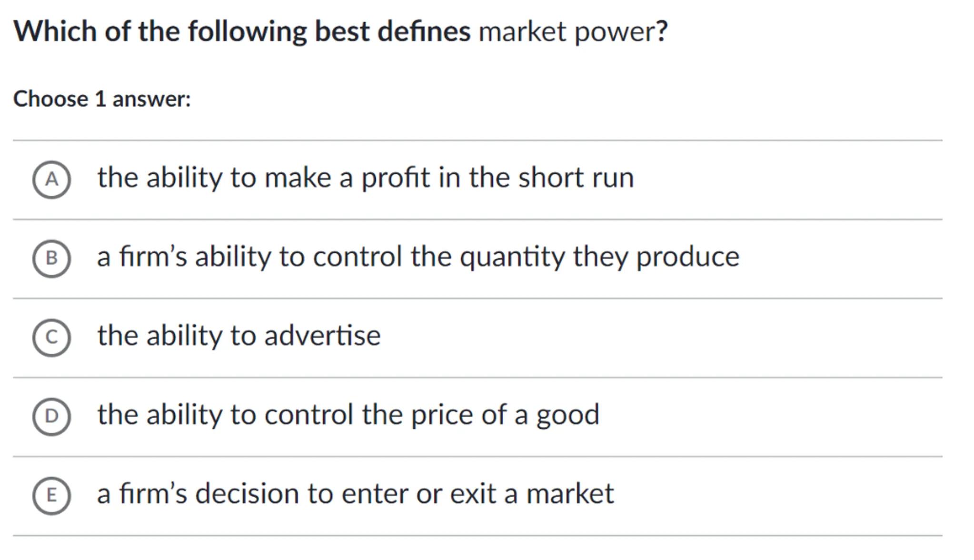Select radio button A
This screenshot has width=974, height=560.
pos(51,179)
